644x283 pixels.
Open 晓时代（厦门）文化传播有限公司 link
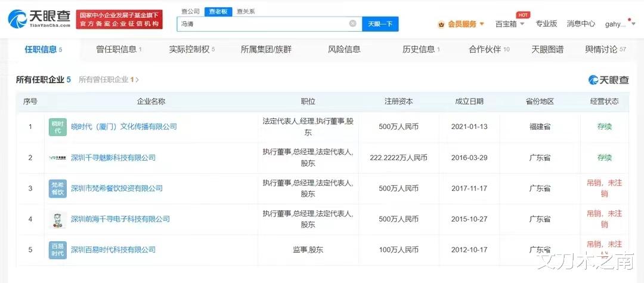[123, 127]
